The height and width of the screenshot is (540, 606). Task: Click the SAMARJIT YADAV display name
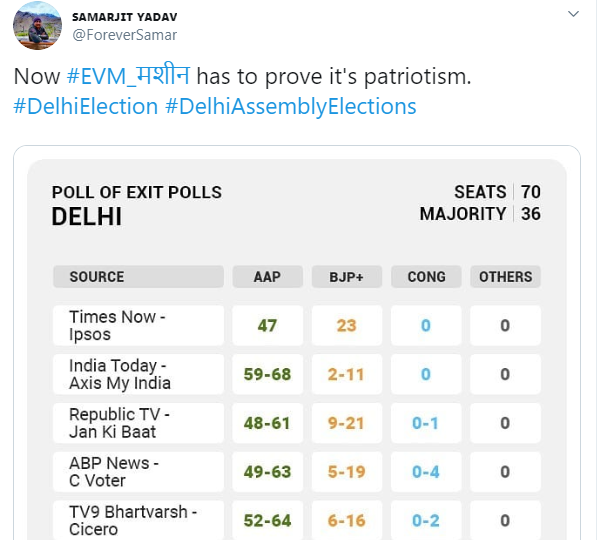coord(124,17)
